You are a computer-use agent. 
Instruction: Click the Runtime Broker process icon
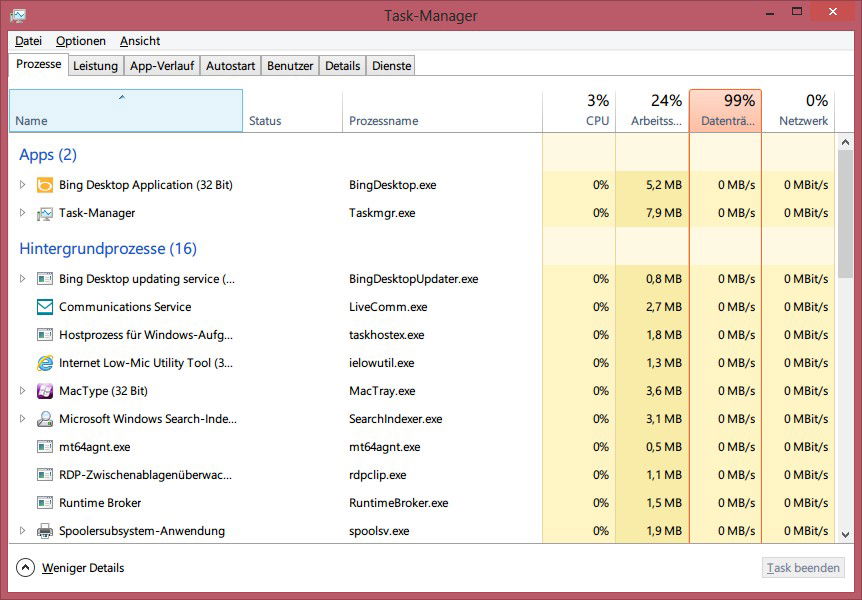pyautogui.click(x=45, y=503)
